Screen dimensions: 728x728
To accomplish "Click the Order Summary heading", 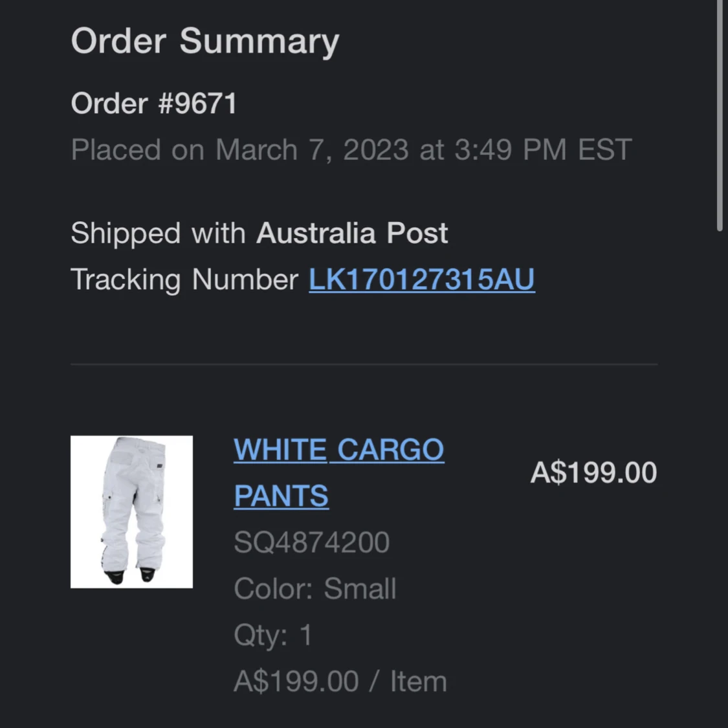I will (204, 42).
